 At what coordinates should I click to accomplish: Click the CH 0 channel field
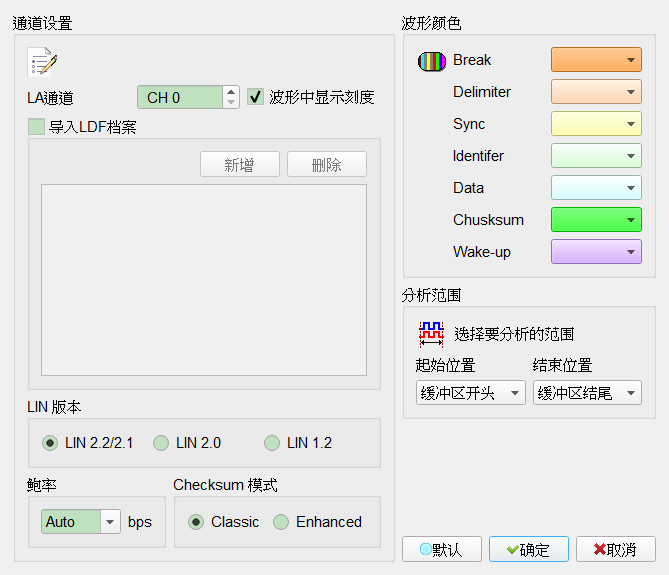click(180, 97)
